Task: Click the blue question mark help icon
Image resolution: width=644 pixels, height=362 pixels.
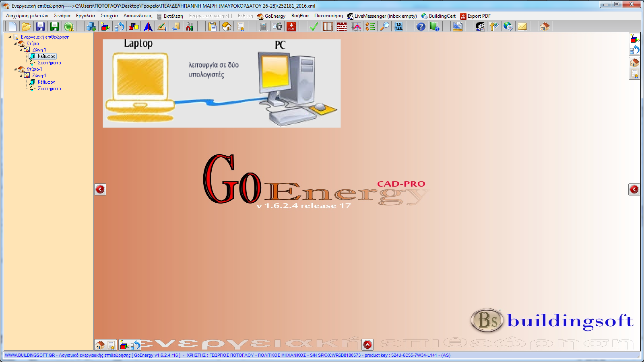Action: click(421, 27)
